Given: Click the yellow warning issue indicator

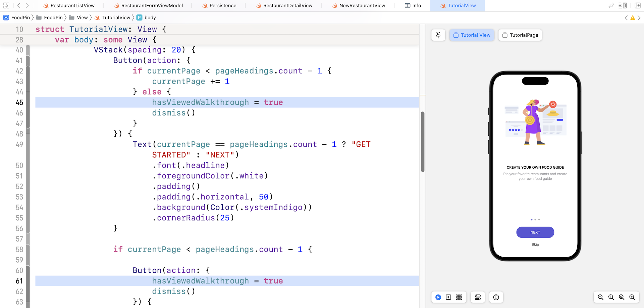Looking at the screenshot, I should (633, 18).
